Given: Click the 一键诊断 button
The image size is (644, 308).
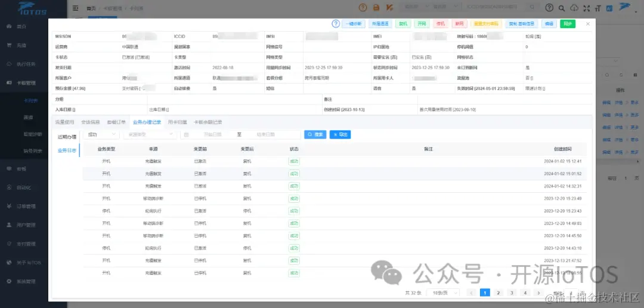Looking at the screenshot, I should click(353, 24).
